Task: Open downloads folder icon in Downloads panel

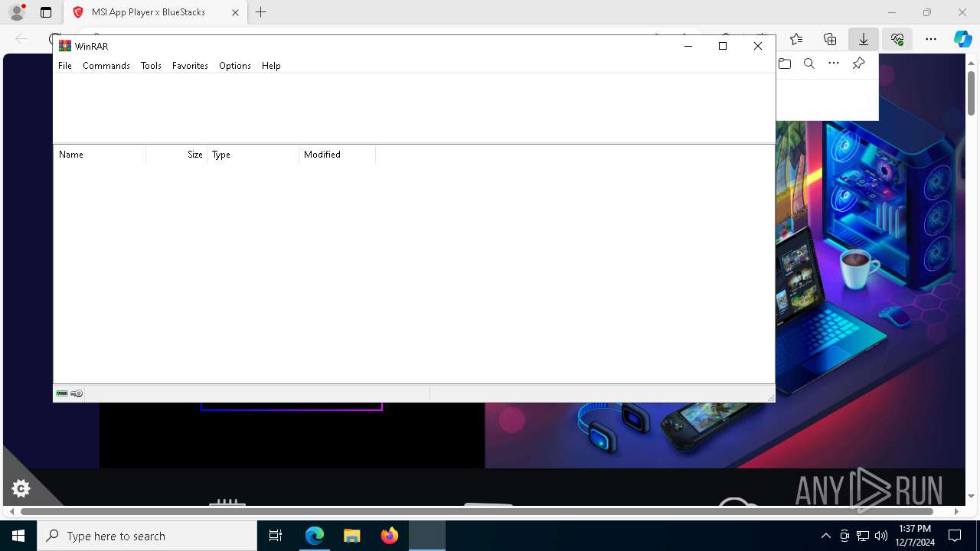Action: 785,64
